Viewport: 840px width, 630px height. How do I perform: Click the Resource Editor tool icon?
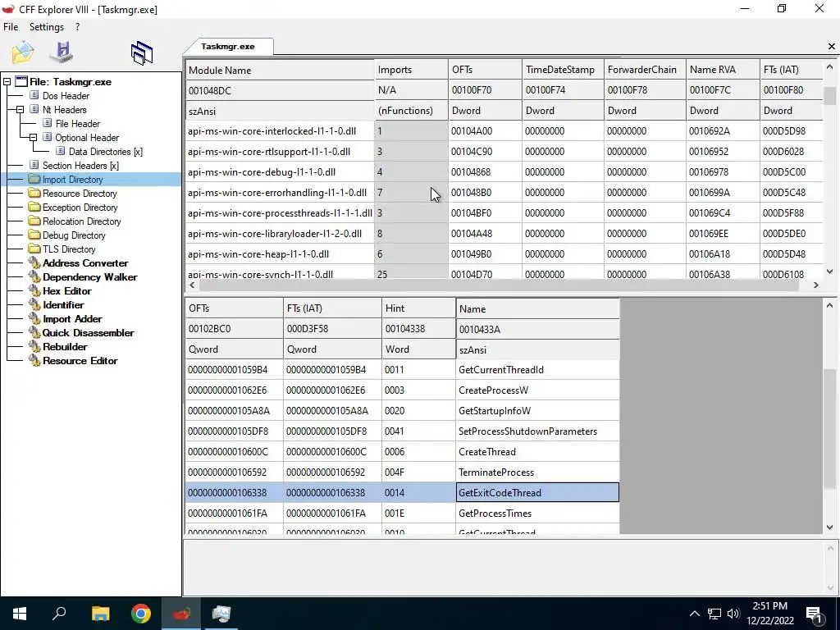point(34,360)
